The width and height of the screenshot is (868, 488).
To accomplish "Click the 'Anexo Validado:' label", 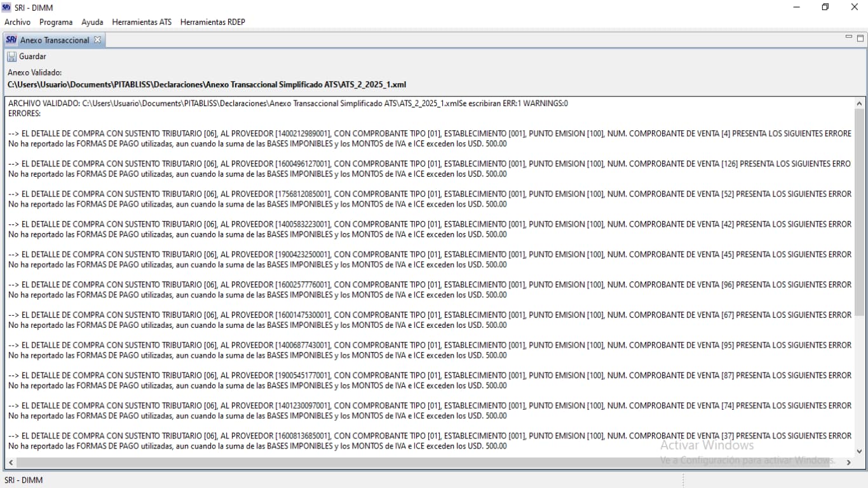I will [x=34, y=72].
